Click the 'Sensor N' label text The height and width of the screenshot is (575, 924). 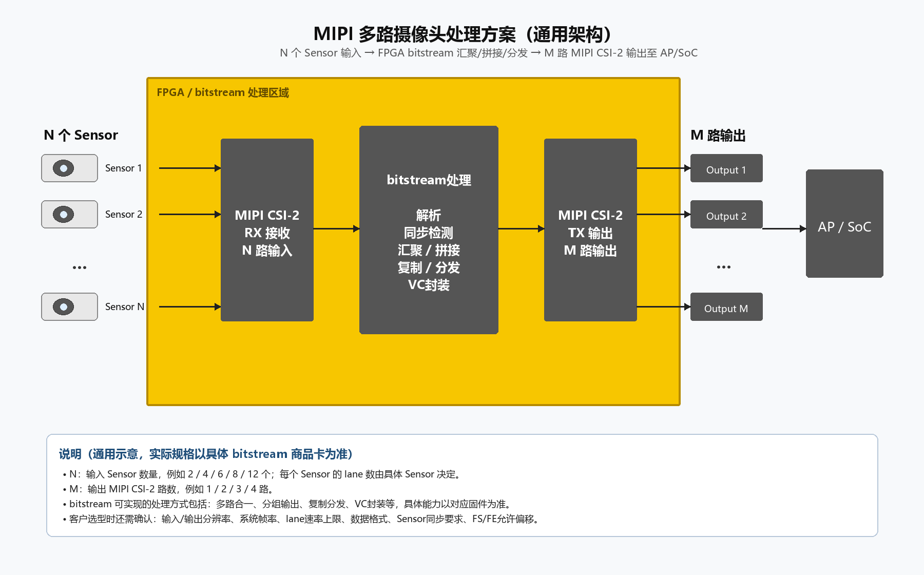point(125,307)
